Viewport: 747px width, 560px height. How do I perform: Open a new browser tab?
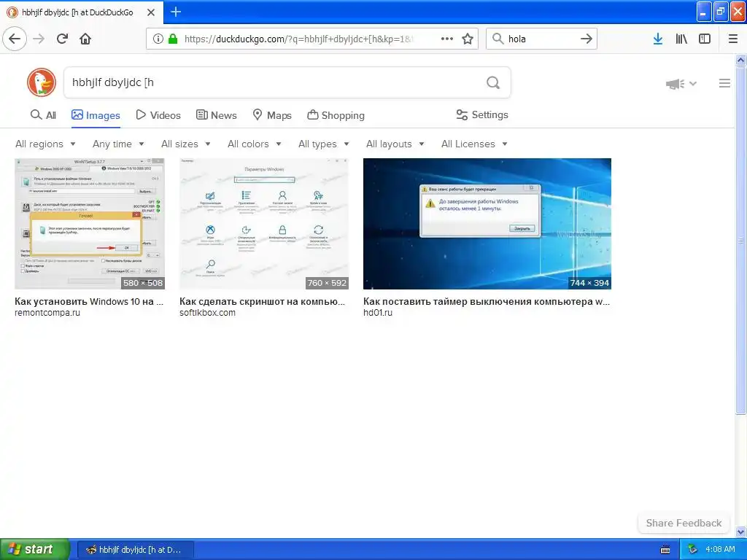coord(176,12)
